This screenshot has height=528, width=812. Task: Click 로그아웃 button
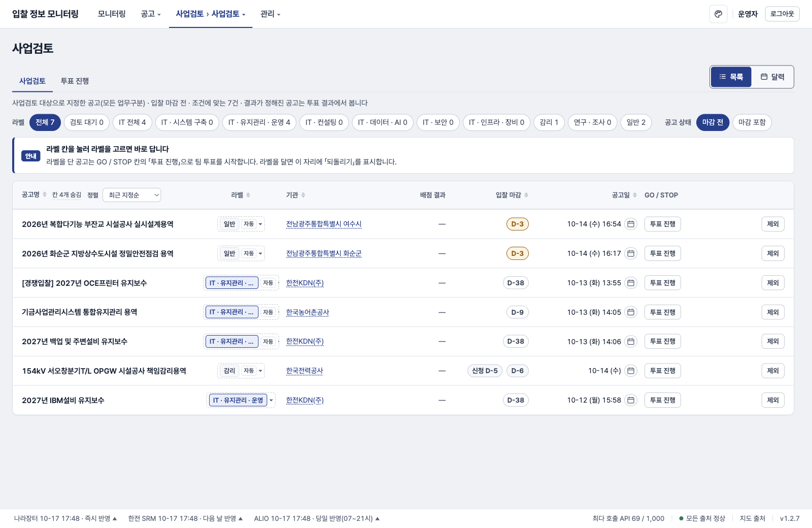tap(782, 14)
